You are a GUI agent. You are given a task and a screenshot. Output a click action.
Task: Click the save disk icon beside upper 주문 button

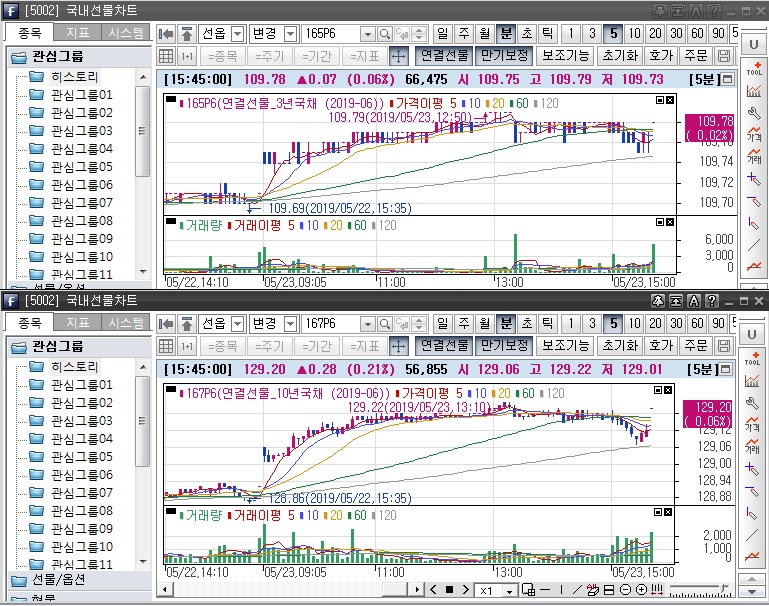click(x=726, y=55)
